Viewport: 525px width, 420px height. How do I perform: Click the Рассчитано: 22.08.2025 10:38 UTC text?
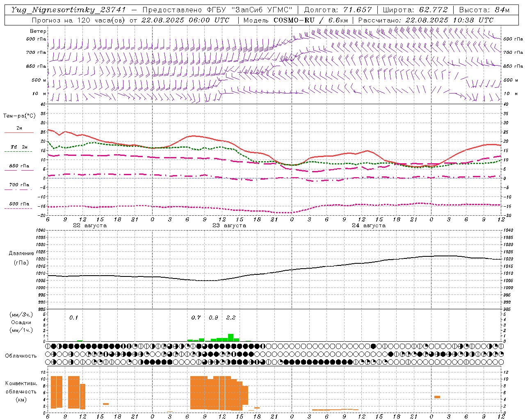tap(426, 20)
